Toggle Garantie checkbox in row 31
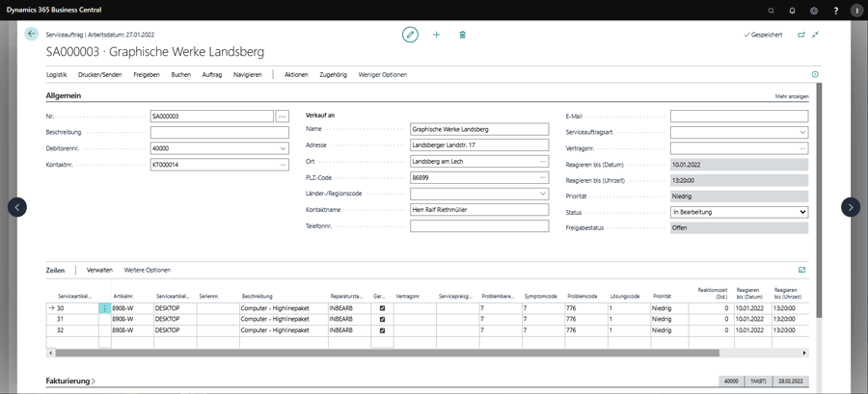This screenshot has height=394, width=868. [382, 320]
